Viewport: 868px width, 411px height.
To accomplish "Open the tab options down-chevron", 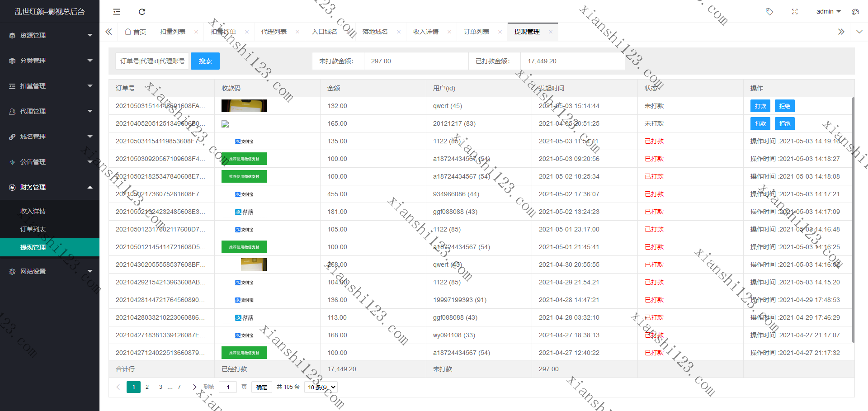I will tap(859, 32).
